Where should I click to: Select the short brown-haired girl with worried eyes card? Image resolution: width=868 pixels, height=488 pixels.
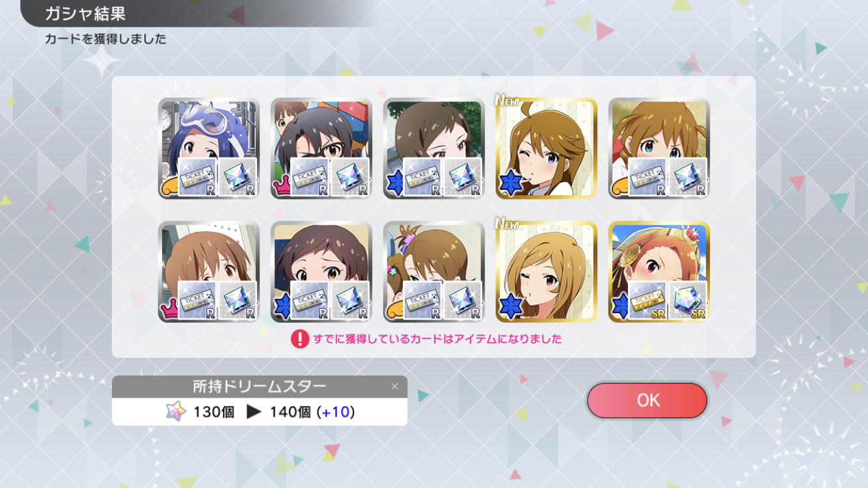pos(321,272)
